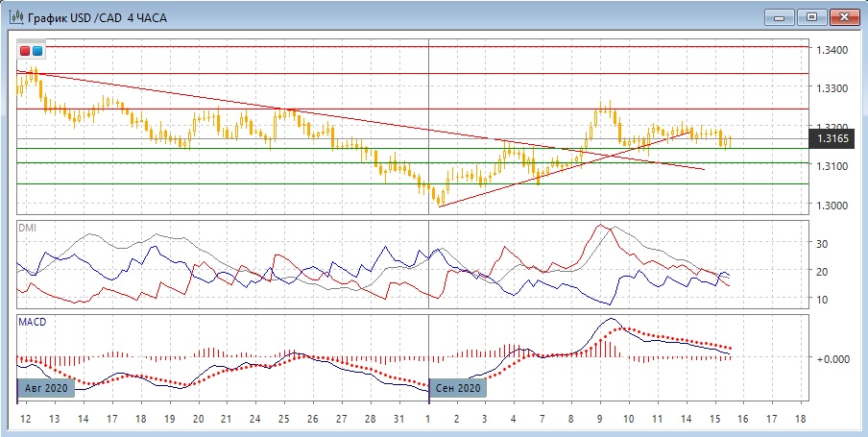868x437 pixels.
Task: Click the 1.3100 price axis label
Action: (831, 167)
